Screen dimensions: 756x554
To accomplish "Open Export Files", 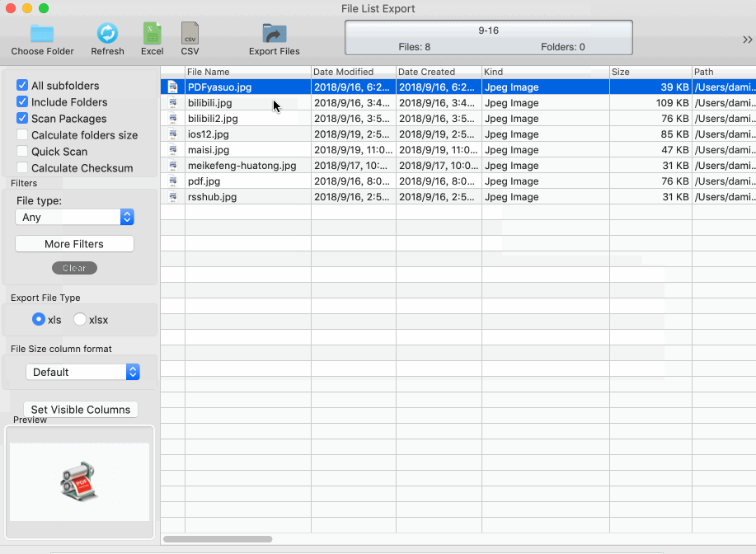I will 273,33.
